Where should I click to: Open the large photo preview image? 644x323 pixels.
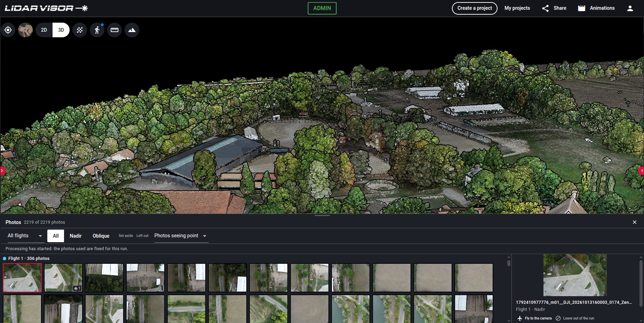[x=575, y=275]
